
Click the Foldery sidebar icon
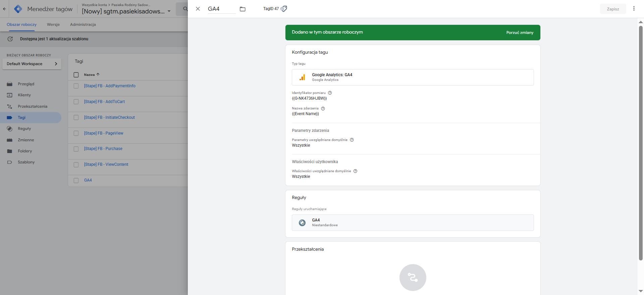point(10,151)
